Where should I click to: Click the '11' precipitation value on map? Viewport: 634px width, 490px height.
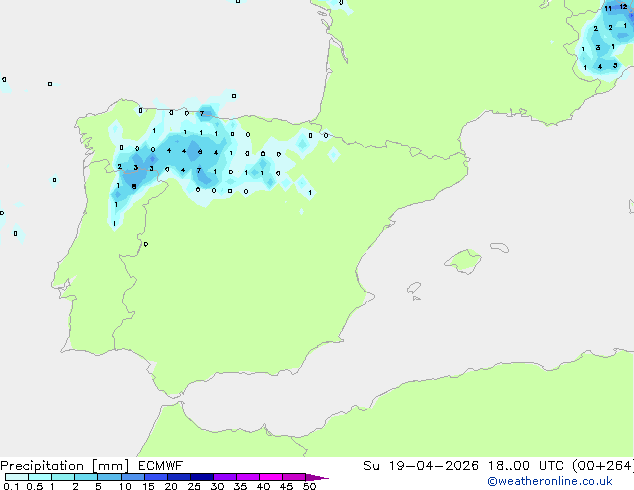(608, 8)
